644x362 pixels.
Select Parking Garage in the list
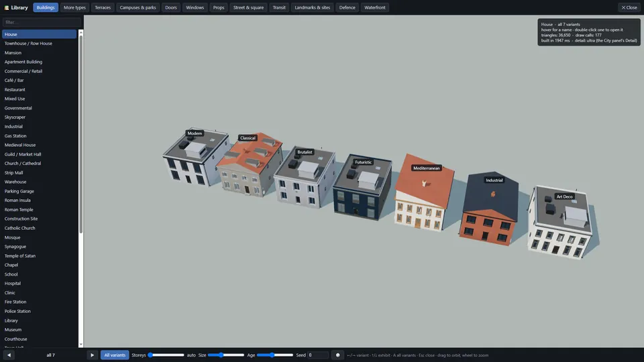(x=40, y=191)
